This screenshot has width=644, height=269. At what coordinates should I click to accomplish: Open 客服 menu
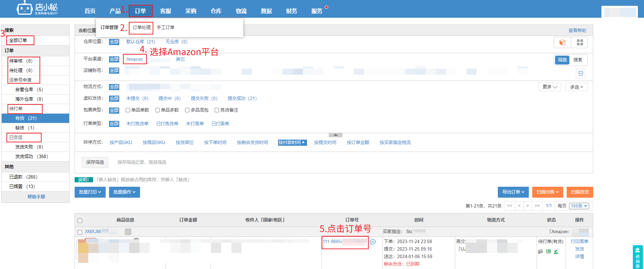coord(166,11)
